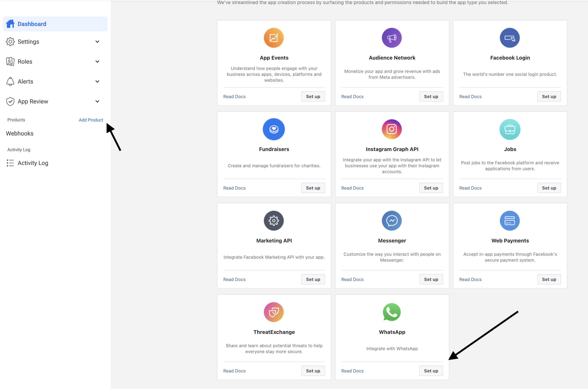Viewport: 588px width, 389px height.
Task: Expand the Alerts dropdown arrow
Action: click(x=97, y=81)
